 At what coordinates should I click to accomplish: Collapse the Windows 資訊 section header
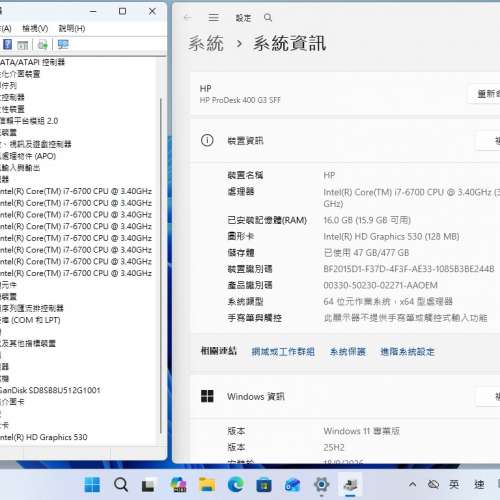345,396
